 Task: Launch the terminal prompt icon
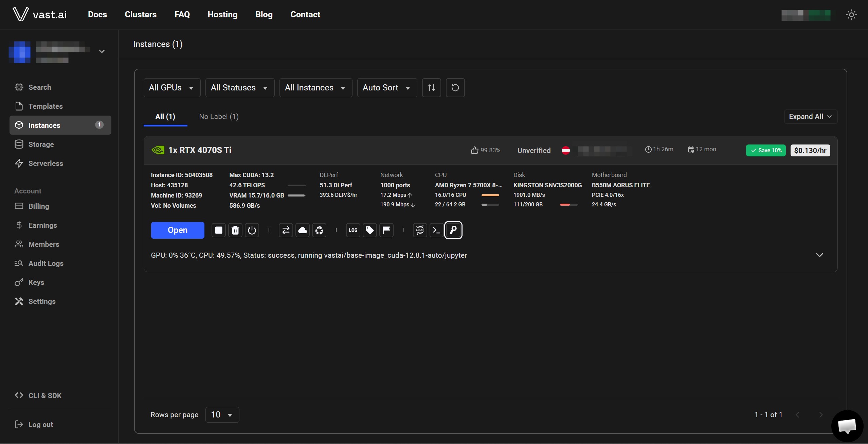[437, 230]
